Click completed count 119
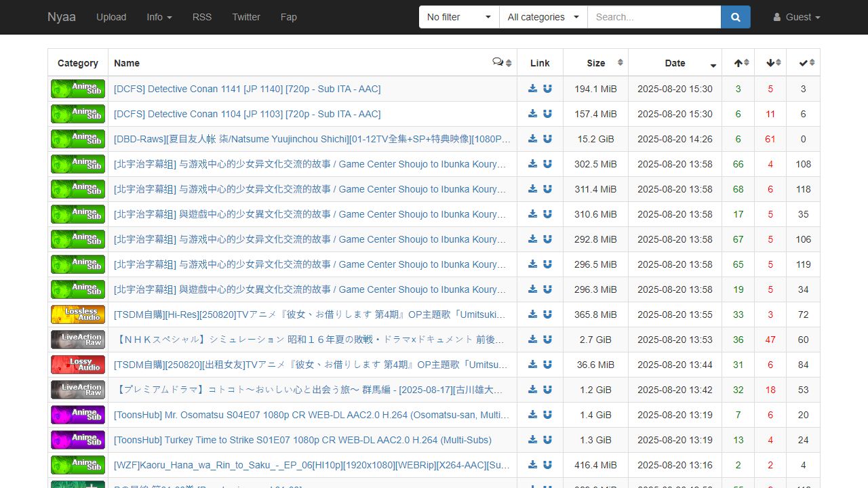Viewport: 868px width, 488px height. [x=803, y=264]
